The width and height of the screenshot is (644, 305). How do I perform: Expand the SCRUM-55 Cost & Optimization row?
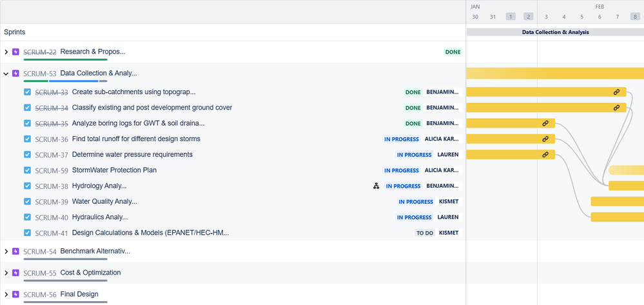[6, 273]
